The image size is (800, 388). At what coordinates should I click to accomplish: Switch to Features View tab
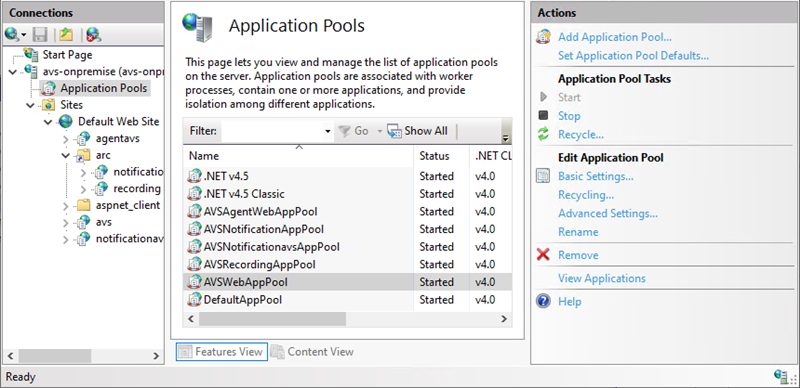222,351
